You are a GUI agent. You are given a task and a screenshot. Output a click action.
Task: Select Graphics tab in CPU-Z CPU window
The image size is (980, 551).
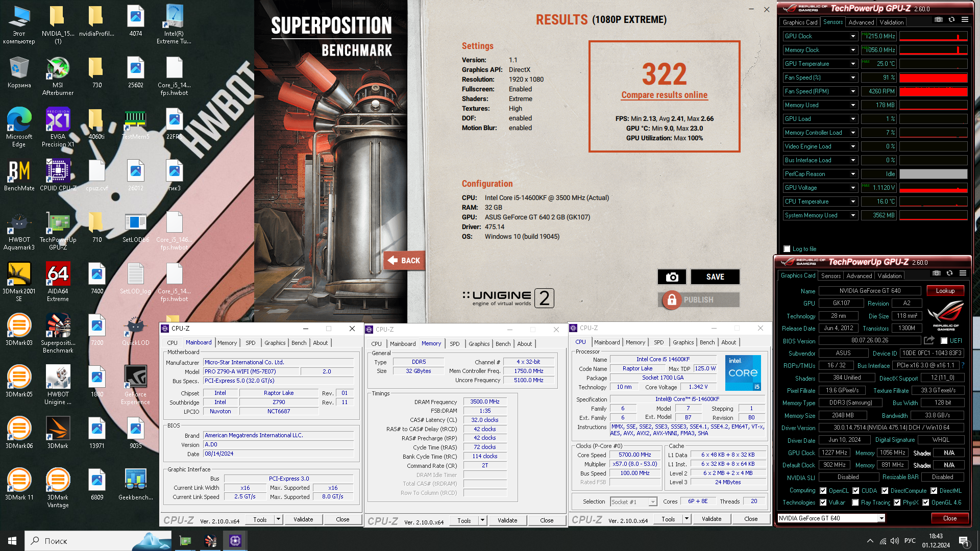pos(683,342)
